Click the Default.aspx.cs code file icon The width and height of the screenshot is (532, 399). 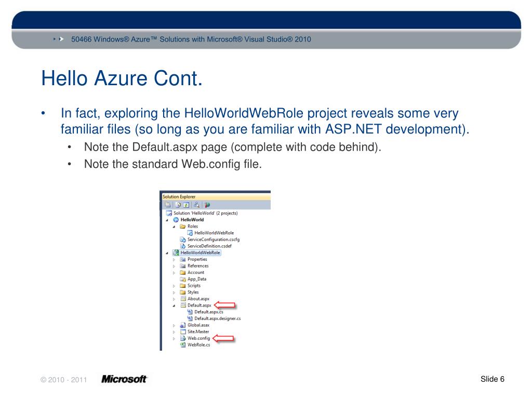click(190, 312)
